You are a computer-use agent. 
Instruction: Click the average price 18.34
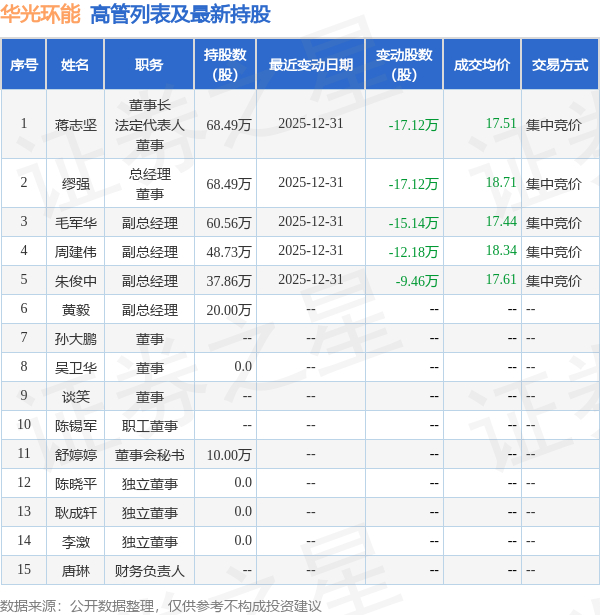[x=501, y=251]
